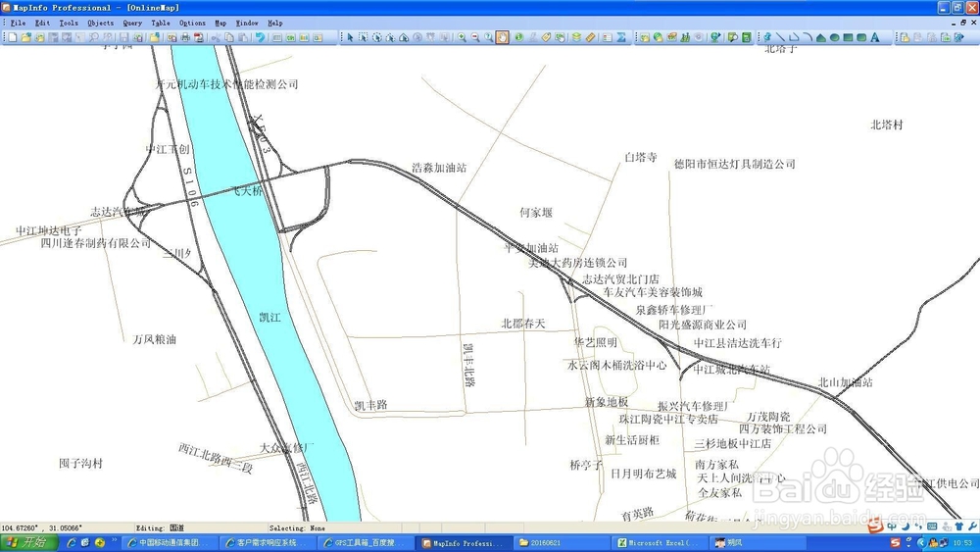Click the 北山加油站 map label

(846, 382)
